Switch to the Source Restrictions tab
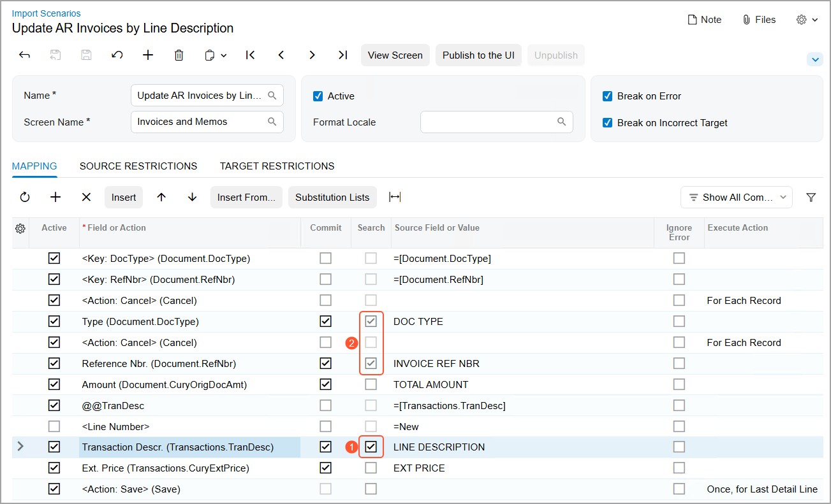831x504 pixels. [138, 166]
